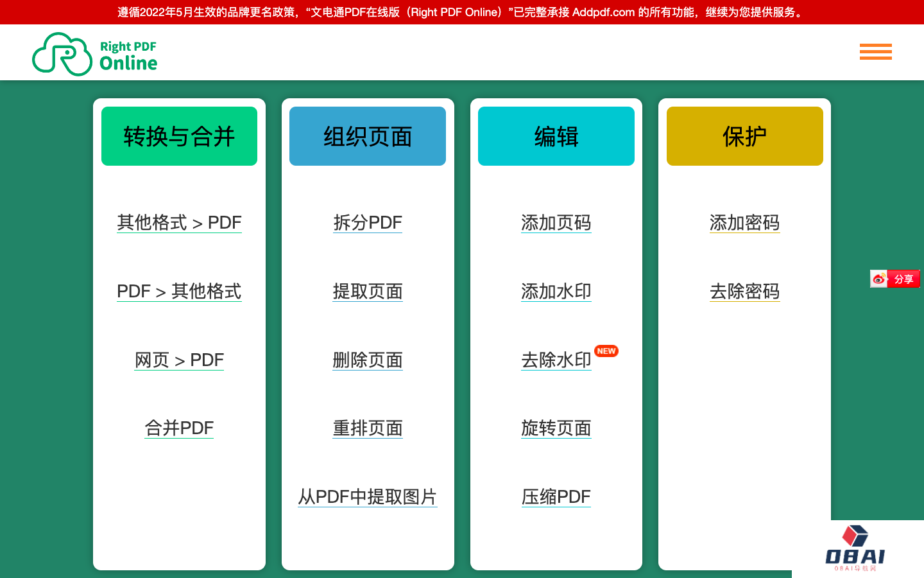This screenshot has height=578, width=924.
Task: Open 从PDF中提取图片 image extraction
Action: click(x=368, y=496)
